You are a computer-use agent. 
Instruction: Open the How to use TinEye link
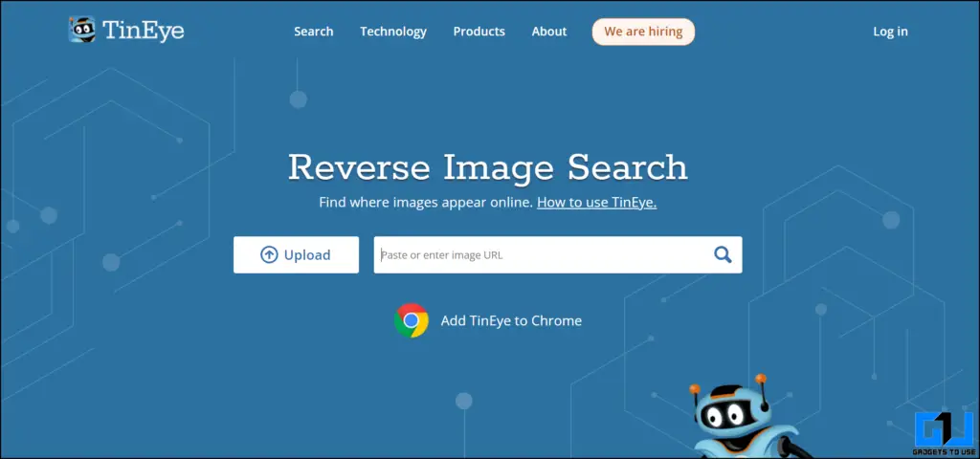click(597, 203)
